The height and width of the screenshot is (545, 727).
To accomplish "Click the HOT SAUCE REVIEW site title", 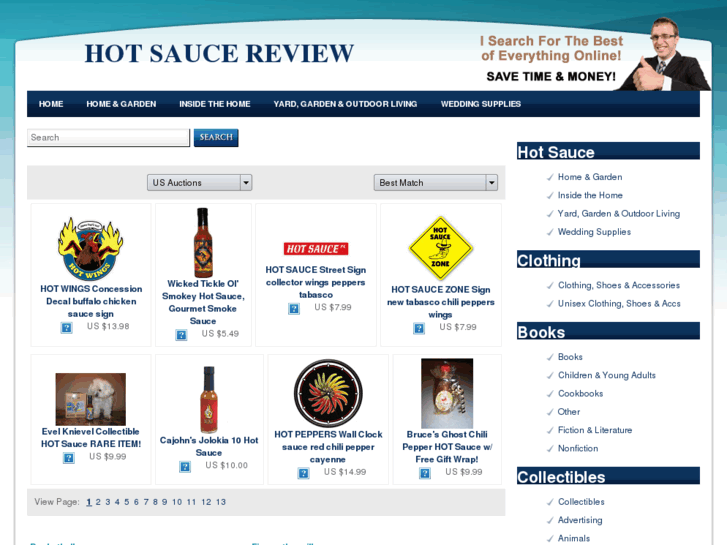I will point(219,53).
